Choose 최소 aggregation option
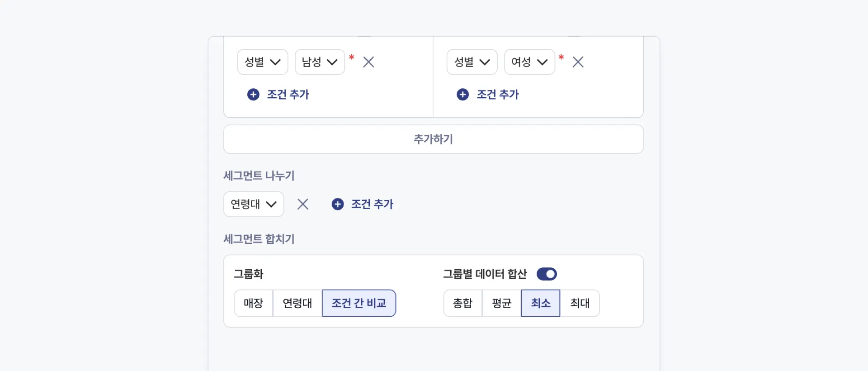 click(x=541, y=303)
